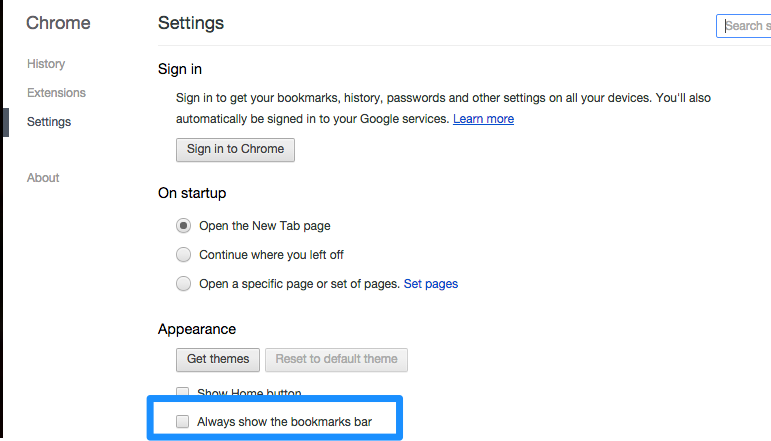Click the Sign in to Chrome button
Screen dimensions: 771x441
click(235, 149)
